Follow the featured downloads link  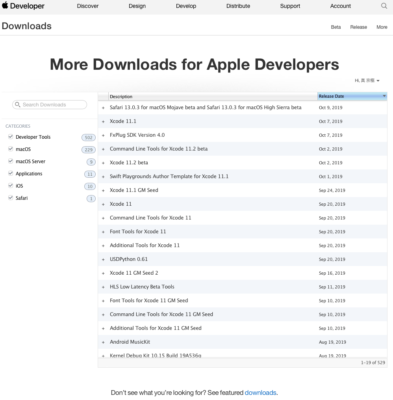click(260, 393)
